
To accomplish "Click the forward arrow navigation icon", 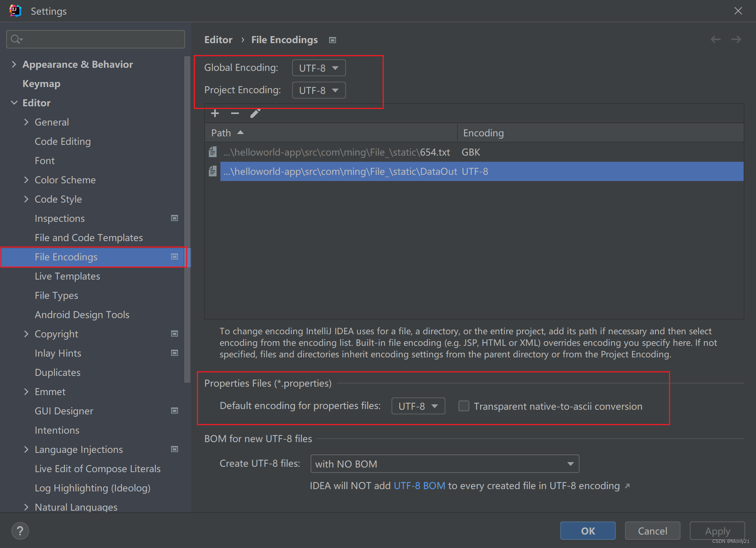I will pos(736,39).
